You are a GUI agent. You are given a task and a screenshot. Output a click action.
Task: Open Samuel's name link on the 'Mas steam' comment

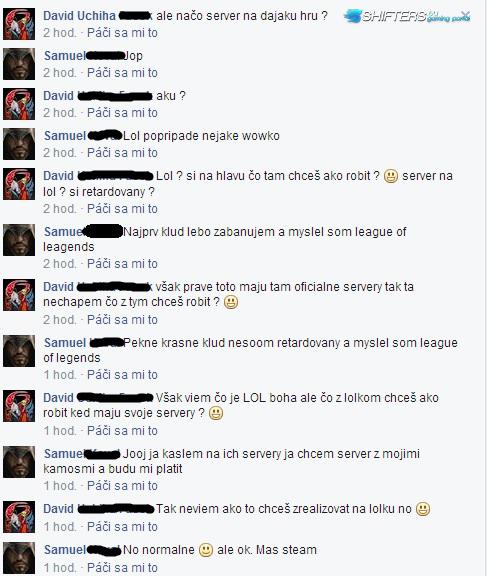coord(65,550)
